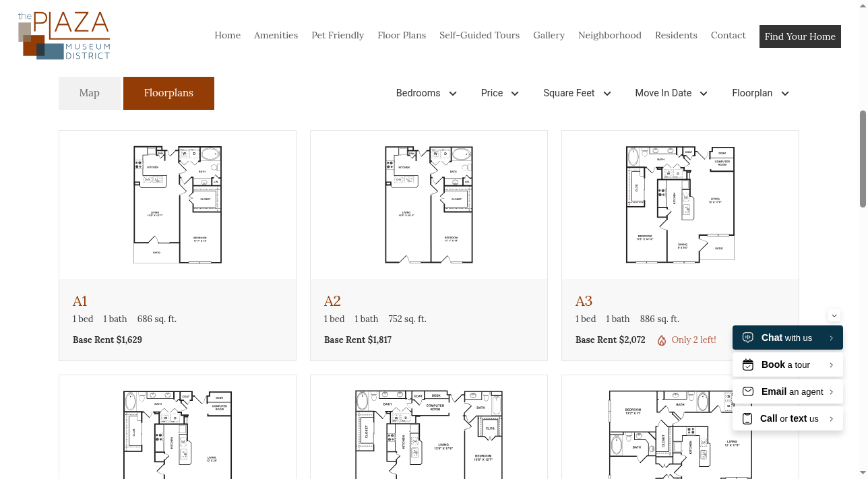
Task: Open the Price filter dropdown
Action: coord(500,93)
